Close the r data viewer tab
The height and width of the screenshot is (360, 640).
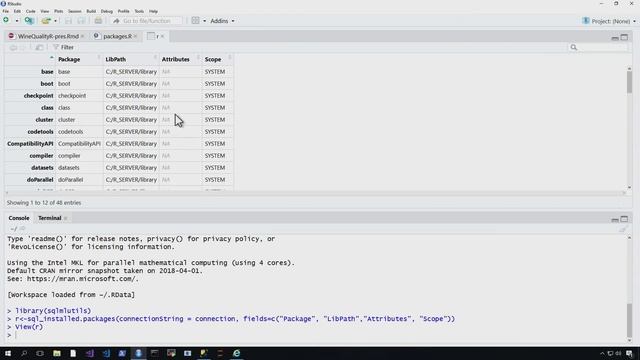162,36
